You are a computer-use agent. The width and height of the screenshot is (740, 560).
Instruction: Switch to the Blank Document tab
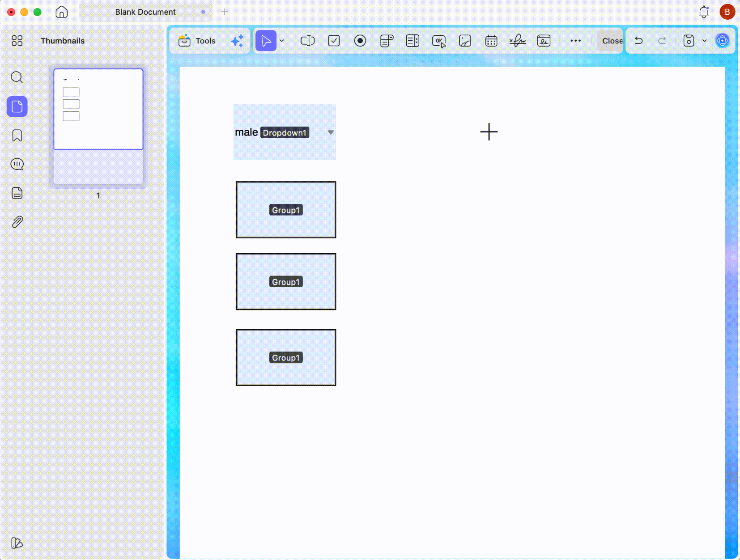[145, 12]
